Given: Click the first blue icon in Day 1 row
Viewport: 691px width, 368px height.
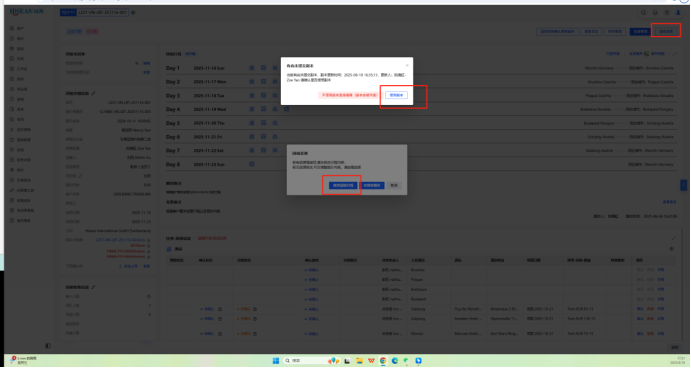Looking at the screenshot, I should pyautogui.click(x=252, y=68).
